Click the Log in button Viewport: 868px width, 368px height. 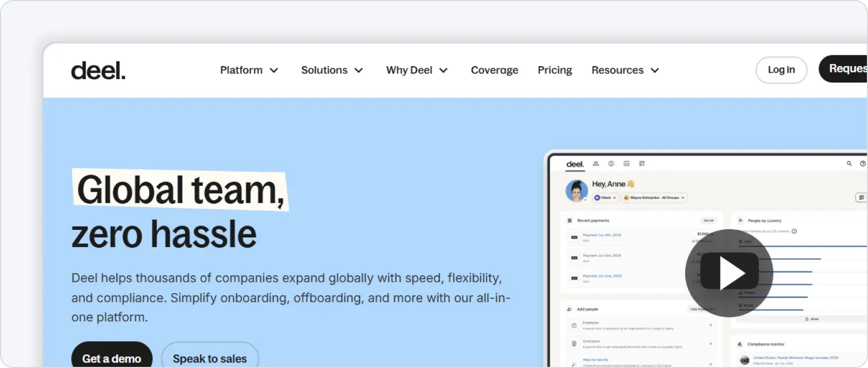point(781,70)
